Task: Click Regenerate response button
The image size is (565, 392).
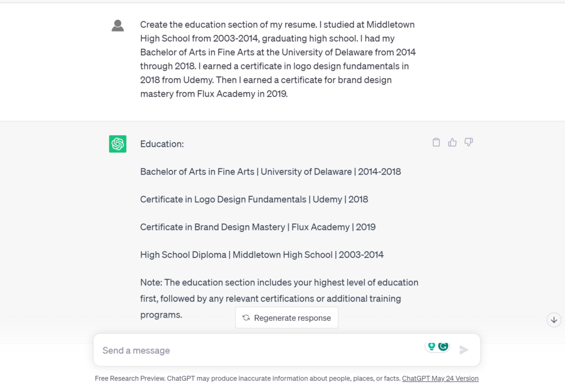Action: pyautogui.click(x=287, y=318)
